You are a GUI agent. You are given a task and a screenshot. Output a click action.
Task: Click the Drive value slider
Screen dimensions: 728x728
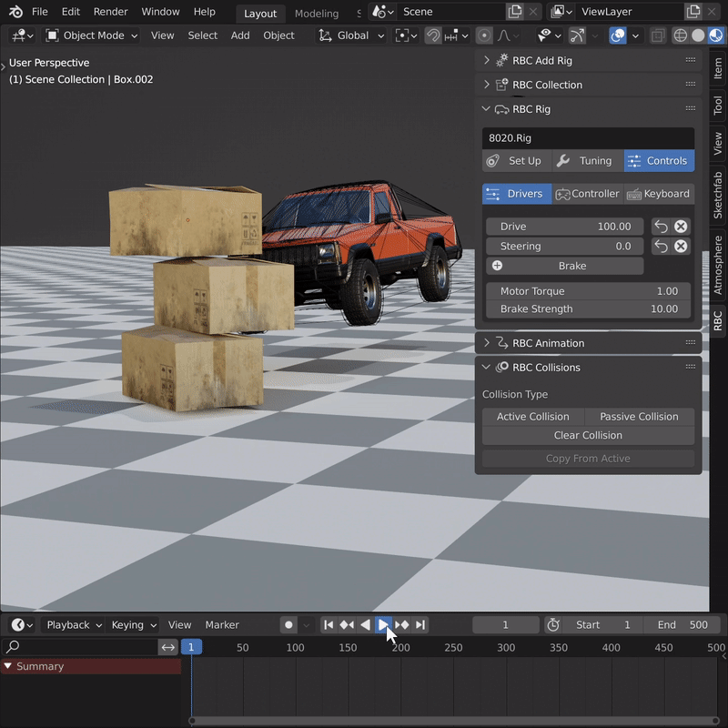564,227
